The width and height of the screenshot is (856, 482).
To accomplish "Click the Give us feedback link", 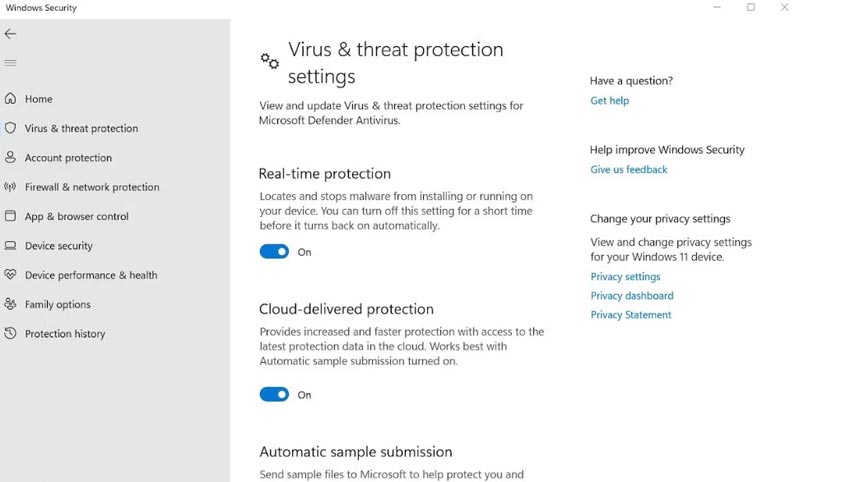I will (628, 169).
